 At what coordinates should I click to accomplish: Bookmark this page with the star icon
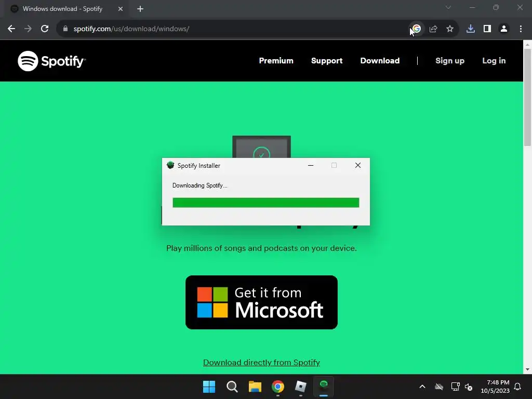[x=450, y=29]
